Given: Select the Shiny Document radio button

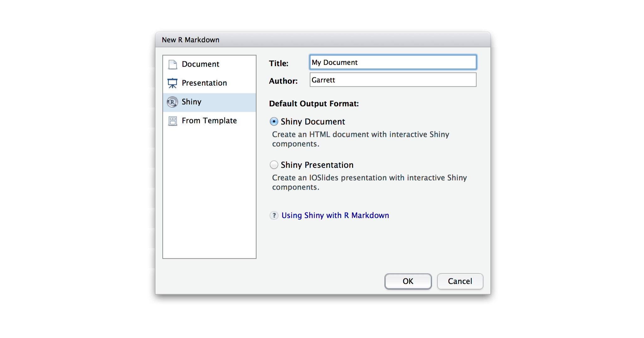Looking at the screenshot, I should [x=274, y=121].
